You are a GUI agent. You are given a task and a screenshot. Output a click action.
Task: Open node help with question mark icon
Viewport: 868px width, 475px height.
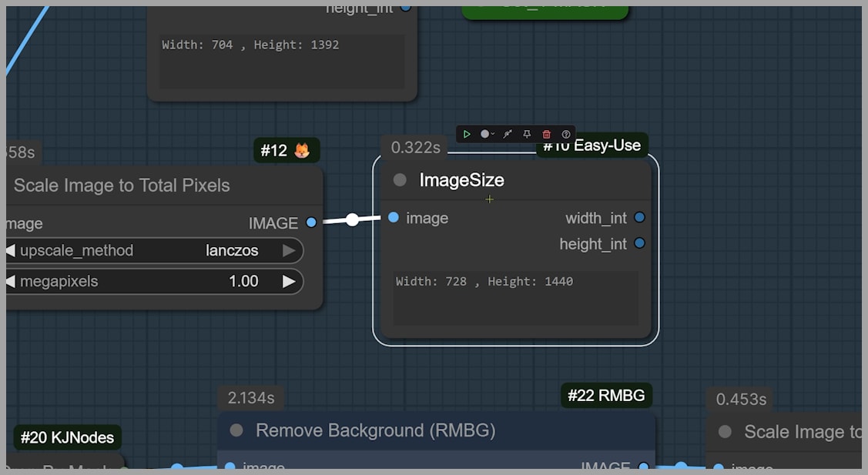[x=566, y=134]
